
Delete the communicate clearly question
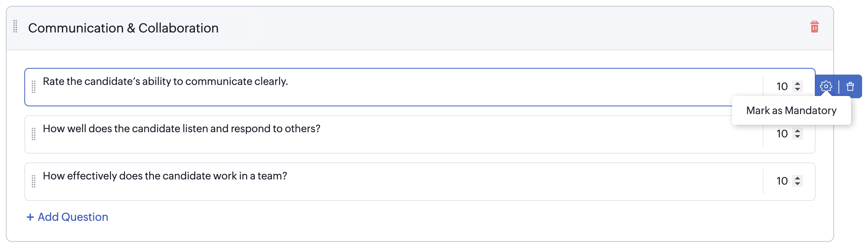pyautogui.click(x=850, y=86)
